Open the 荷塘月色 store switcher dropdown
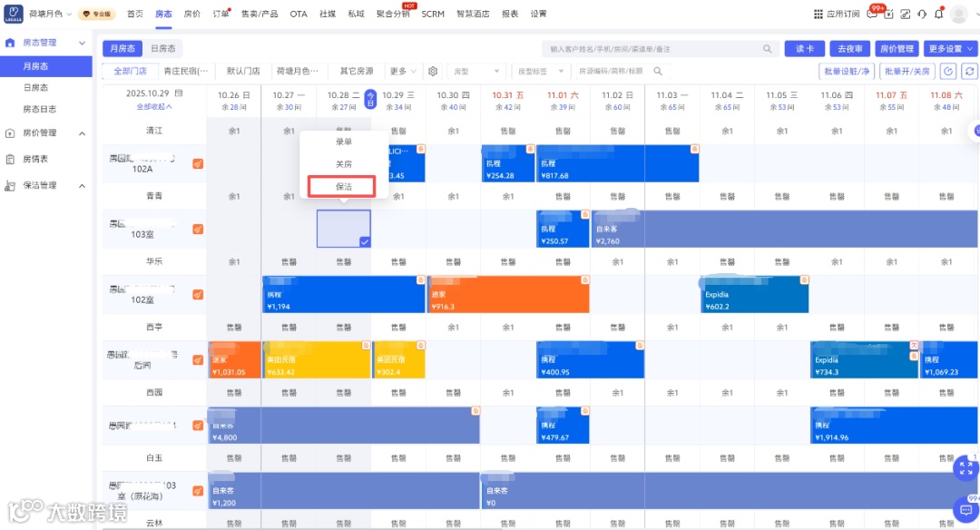 50,14
